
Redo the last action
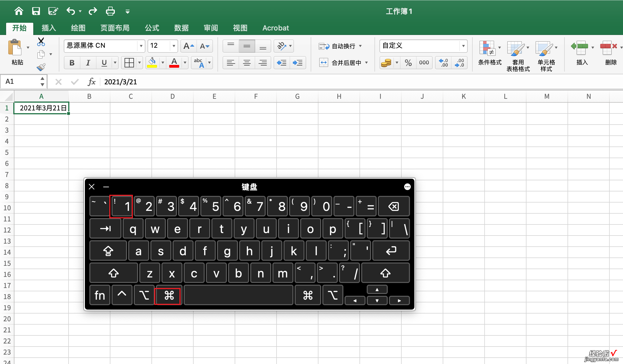[93, 11]
